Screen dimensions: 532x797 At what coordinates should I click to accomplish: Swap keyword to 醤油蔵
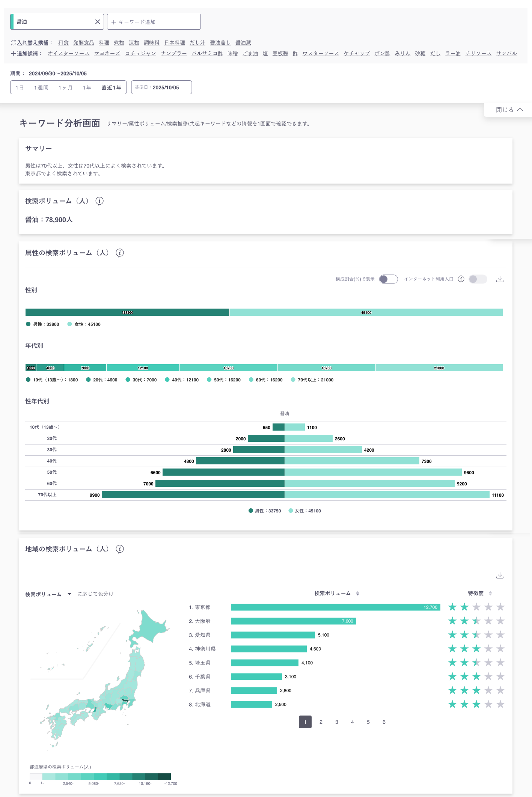click(243, 43)
